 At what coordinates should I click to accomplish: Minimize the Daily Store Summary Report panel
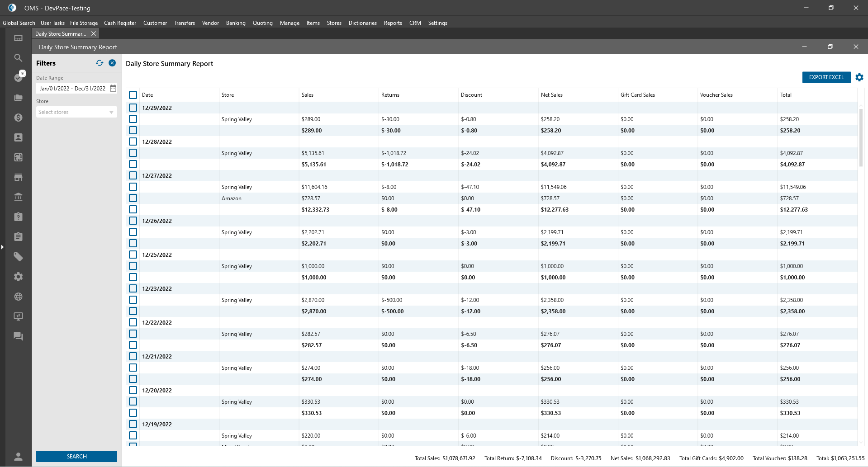tap(804, 47)
